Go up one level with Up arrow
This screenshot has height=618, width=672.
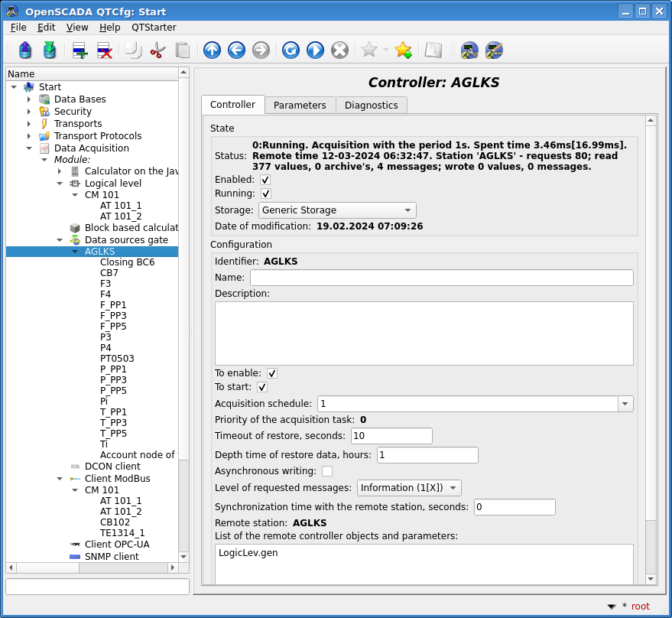click(212, 50)
